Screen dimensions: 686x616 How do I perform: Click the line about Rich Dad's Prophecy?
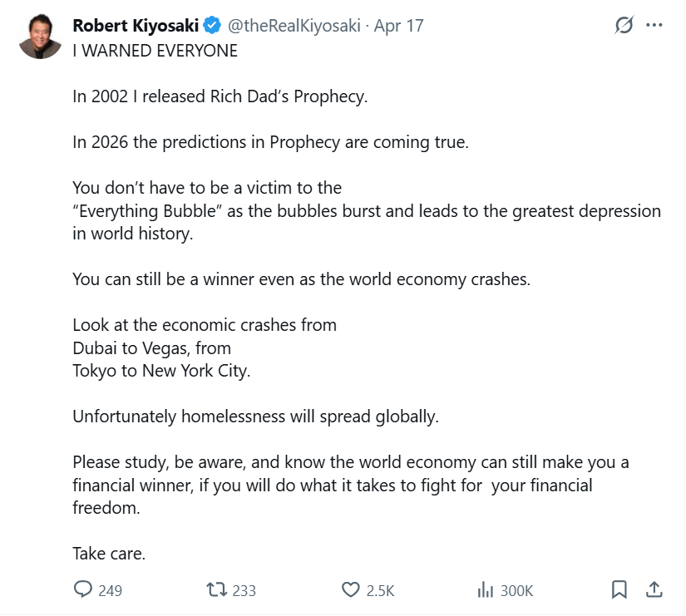(x=220, y=96)
